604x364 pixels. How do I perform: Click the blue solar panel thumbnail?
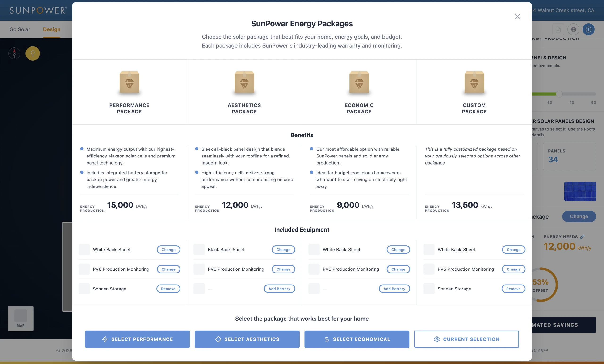[580, 191]
